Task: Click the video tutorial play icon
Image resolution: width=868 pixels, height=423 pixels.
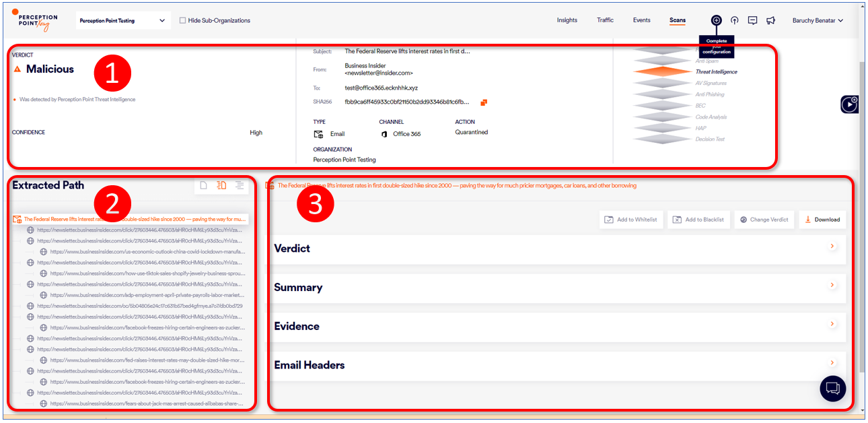Action: [850, 104]
